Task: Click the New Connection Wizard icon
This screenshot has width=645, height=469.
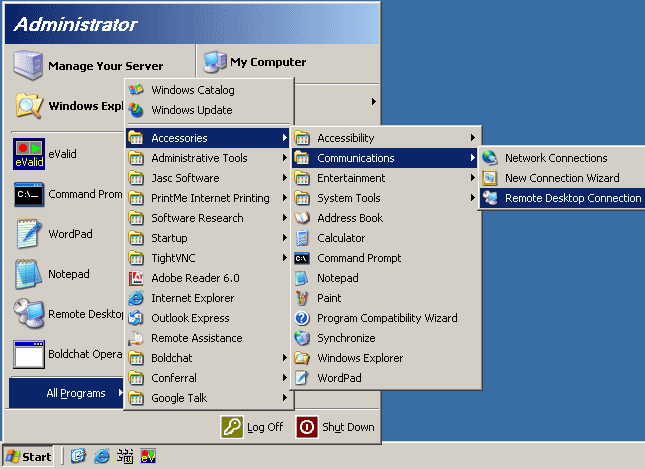Action: 490,178
